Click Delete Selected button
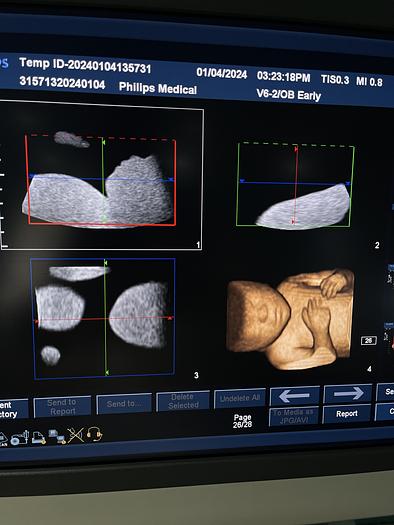The width and height of the screenshot is (394, 525). 183,401
